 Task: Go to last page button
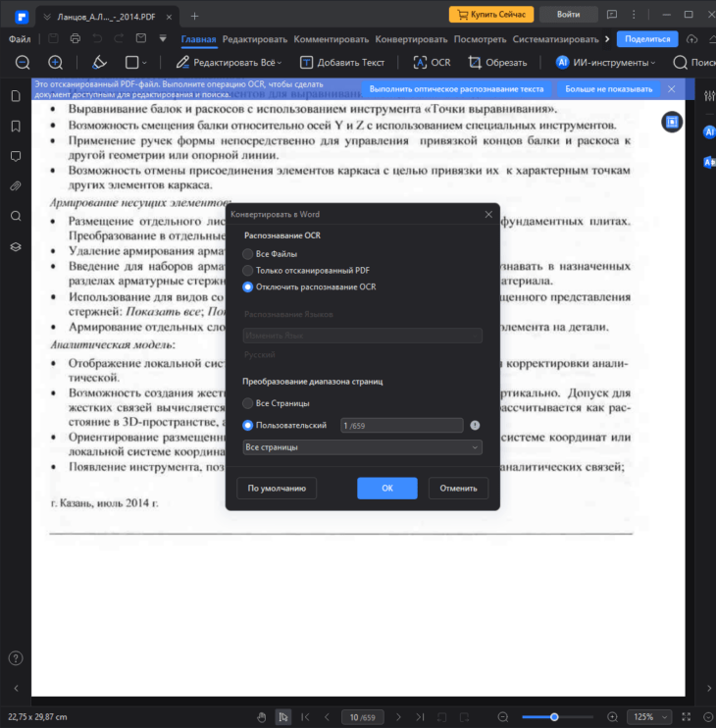[x=420, y=717]
